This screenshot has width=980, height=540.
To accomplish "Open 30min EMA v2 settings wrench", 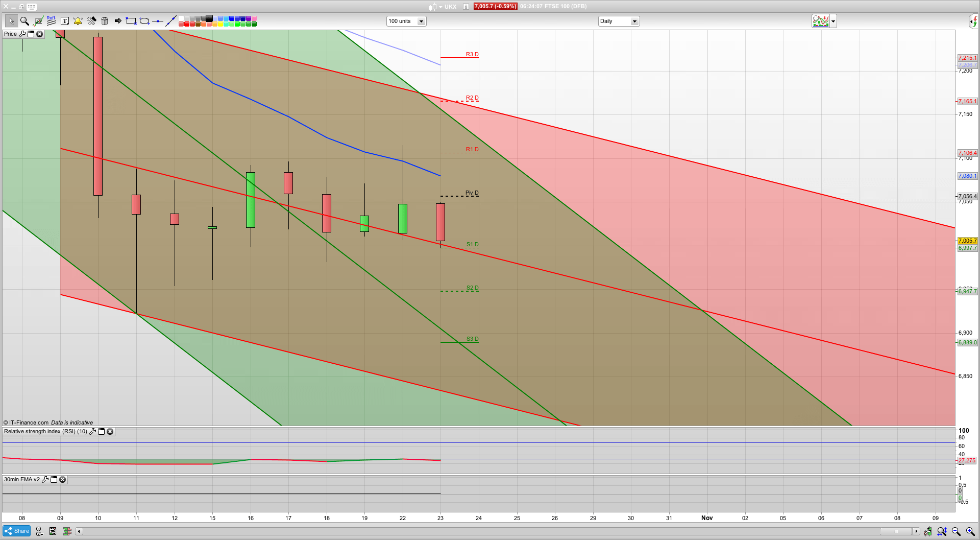I will pos(45,479).
